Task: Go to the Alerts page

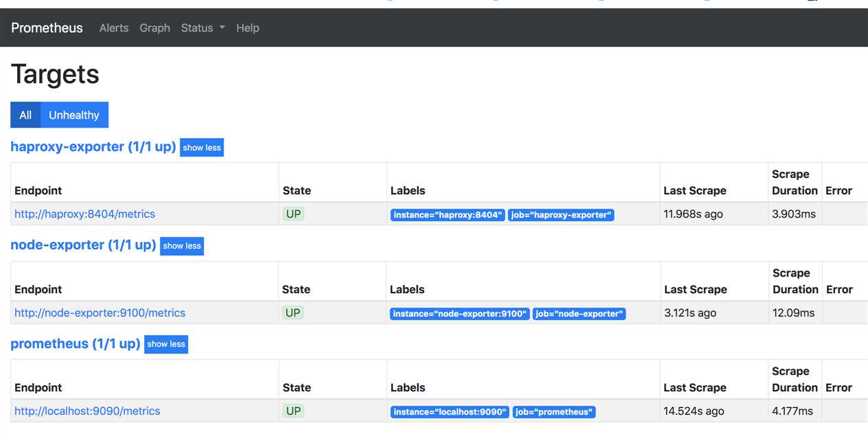Action: click(114, 28)
